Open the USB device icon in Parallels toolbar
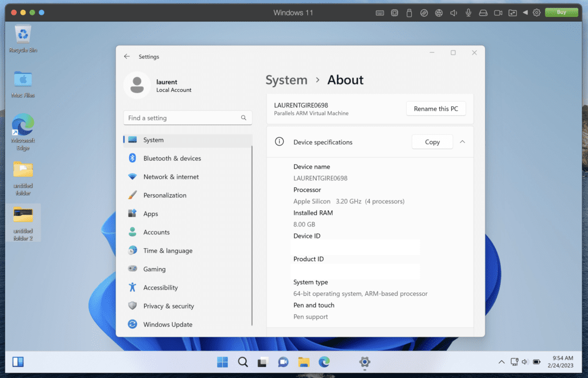This screenshot has height=378, width=588. 409,13
